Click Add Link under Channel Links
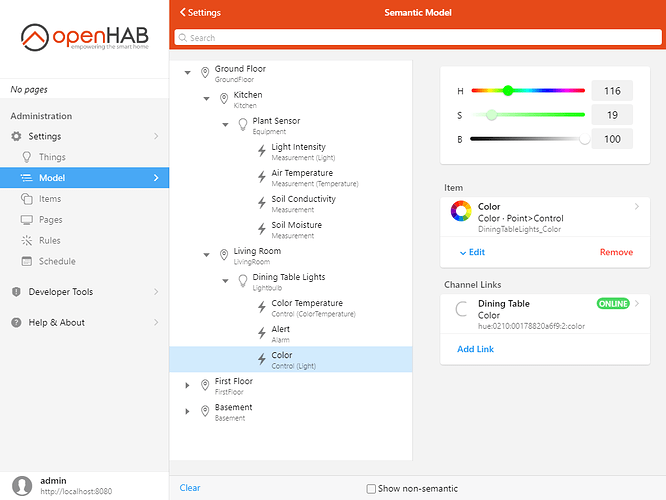This screenshot has height=500, width=666. (x=475, y=349)
